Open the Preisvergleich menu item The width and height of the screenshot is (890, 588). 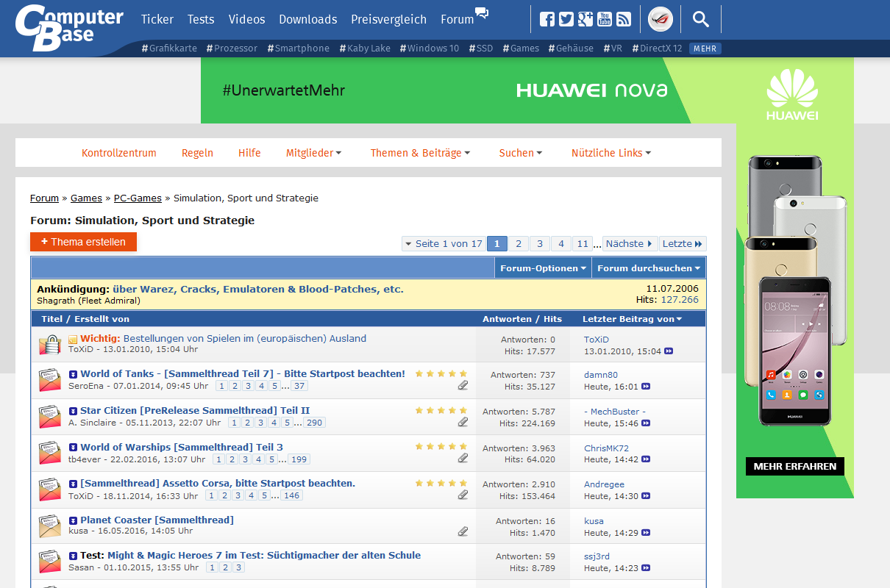click(x=388, y=19)
